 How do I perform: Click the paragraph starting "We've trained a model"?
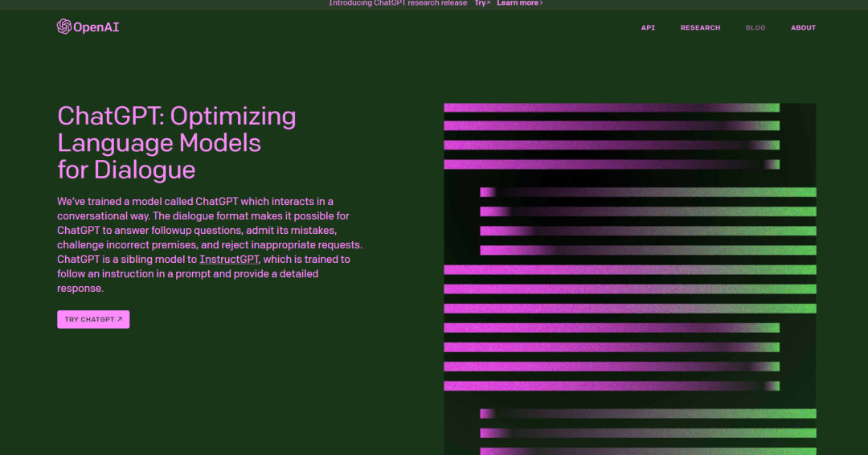coord(210,244)
